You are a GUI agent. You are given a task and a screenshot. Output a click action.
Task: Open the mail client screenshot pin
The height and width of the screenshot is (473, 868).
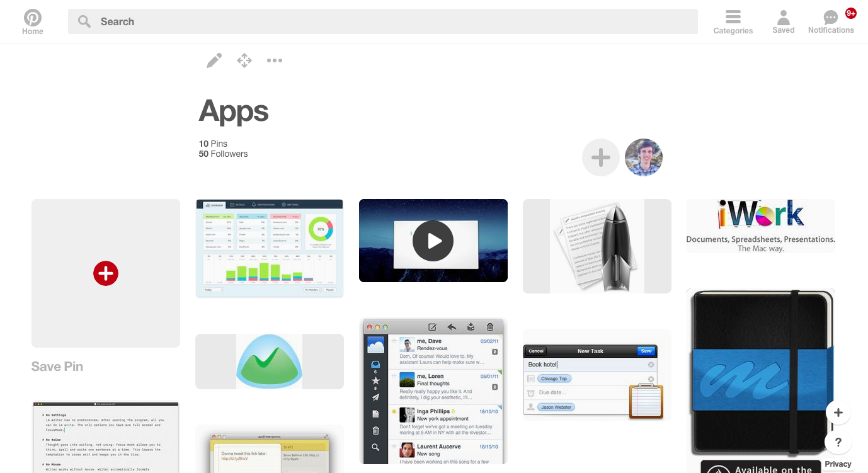click(x=433, y=391)
